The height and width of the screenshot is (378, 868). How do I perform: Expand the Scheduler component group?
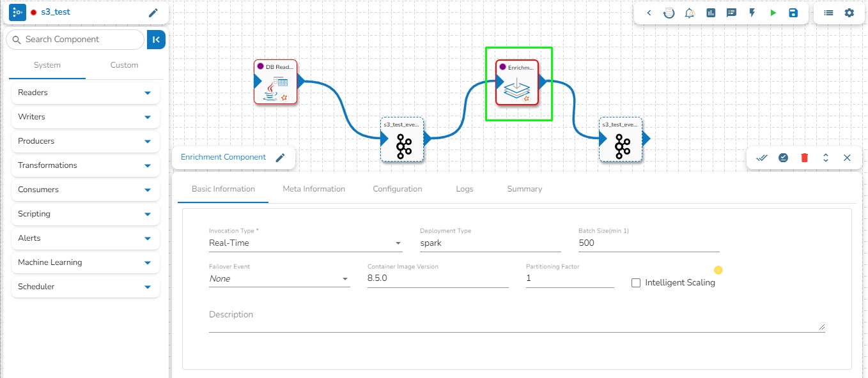86,287
